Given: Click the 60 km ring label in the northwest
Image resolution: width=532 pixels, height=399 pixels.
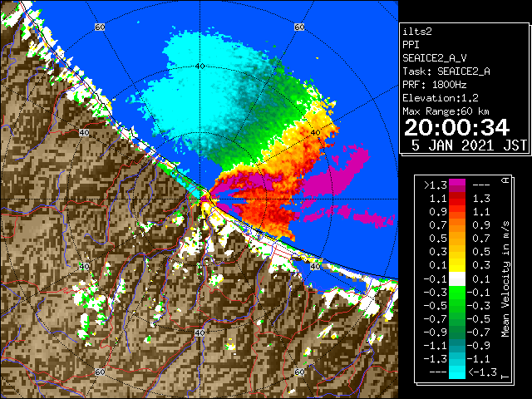Looking at the screenshot, I should click(100, 27).
